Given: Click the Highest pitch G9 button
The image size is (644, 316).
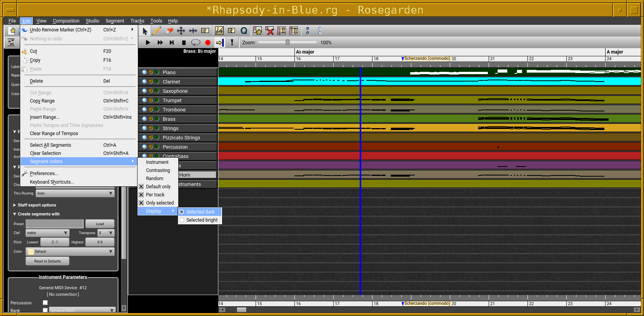Looking at the screenshot, I should [x=100, y=242].
